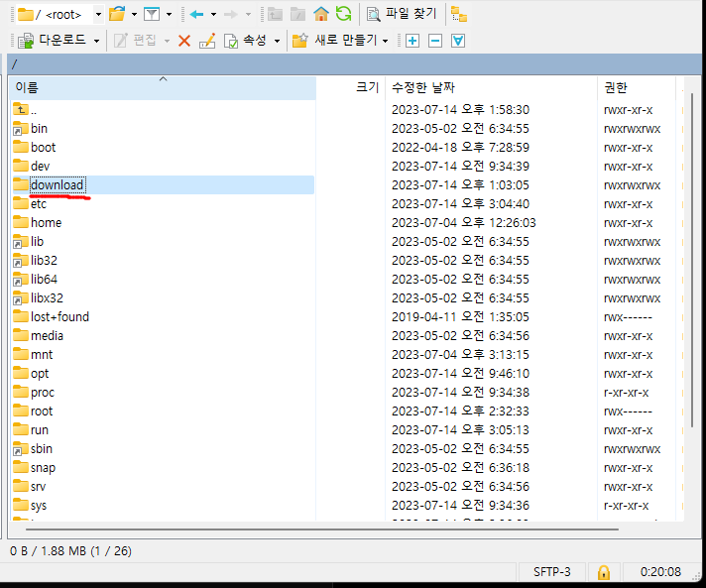Click the 편집 (Edit) button
Screen dimensions: 706x588
[x=135, y=41]
